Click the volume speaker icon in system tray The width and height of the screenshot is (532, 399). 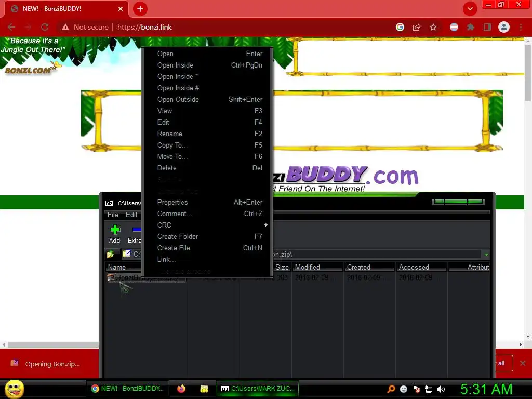pyautogui.click(x=441, y=389)
